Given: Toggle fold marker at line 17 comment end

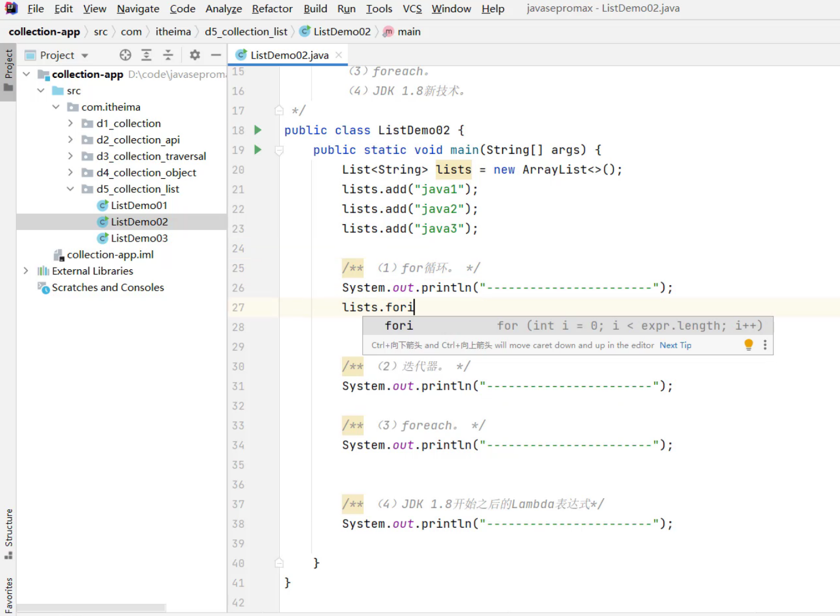Looking at the screenshot, I should [x=279, y=110].
